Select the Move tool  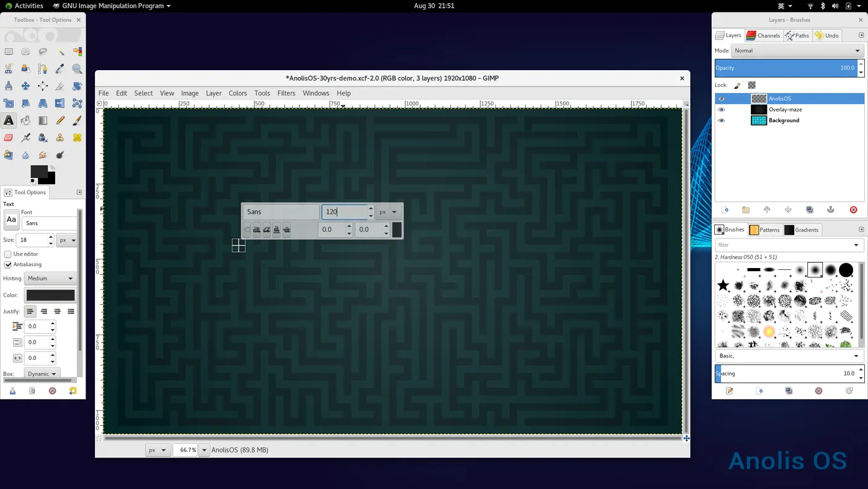point(25,86)
